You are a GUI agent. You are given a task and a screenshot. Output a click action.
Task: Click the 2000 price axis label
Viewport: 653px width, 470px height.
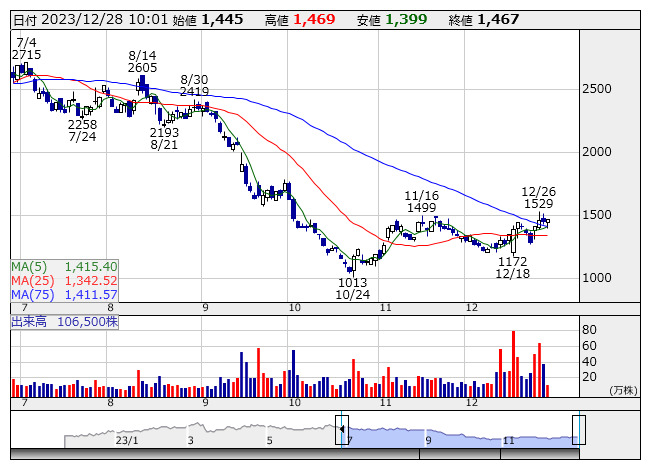coord(597,152)
